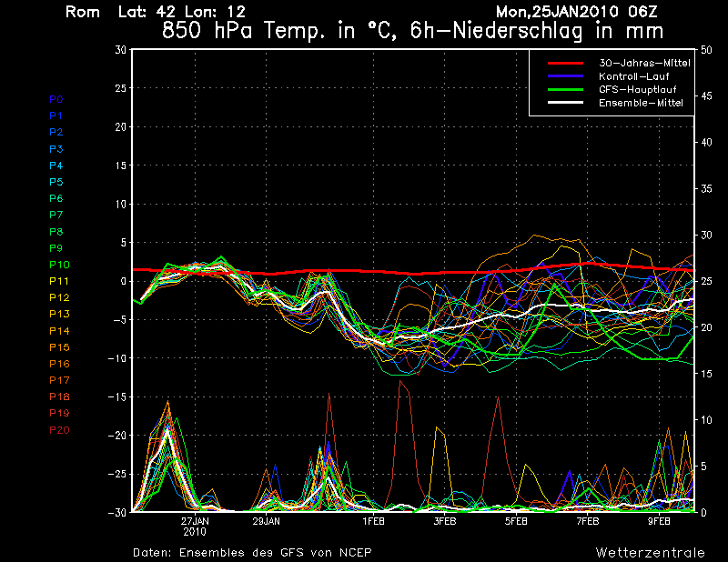Select the P5 ensemble member label
Viewport: 728px width, 562px height.
click(56, 182)
